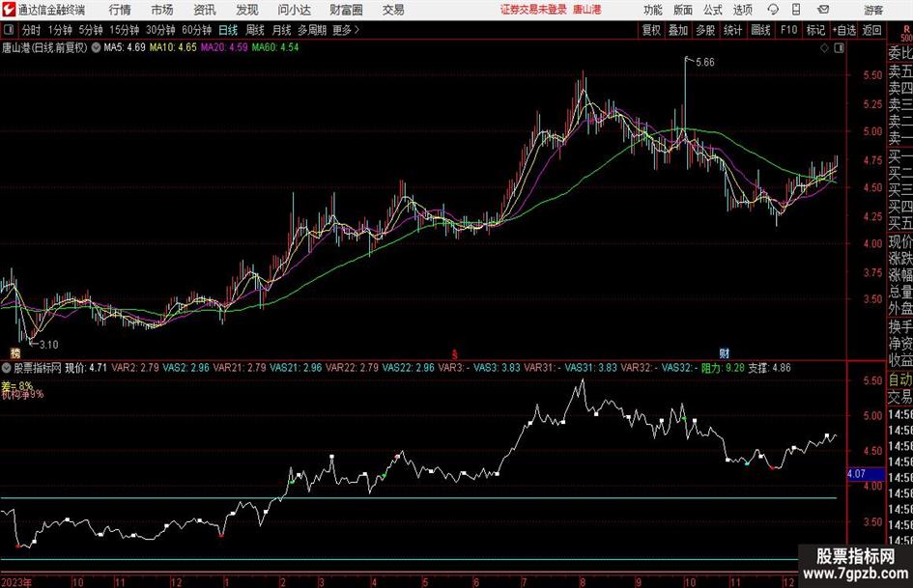Viewport: 913px width, 588px height.
Task: Select the 日线 daily tab
Action: coord(228,30)
